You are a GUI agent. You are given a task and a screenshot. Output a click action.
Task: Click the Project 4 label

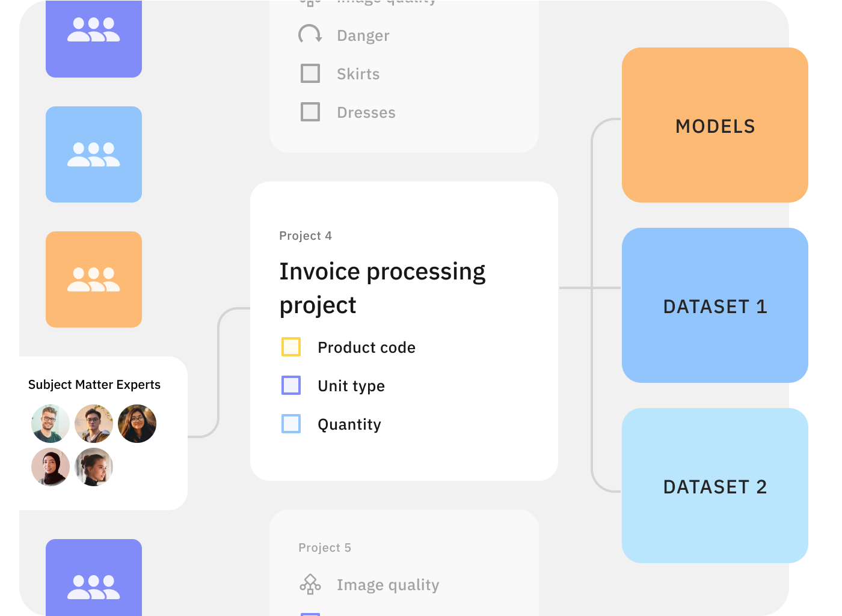coord(306,236)
